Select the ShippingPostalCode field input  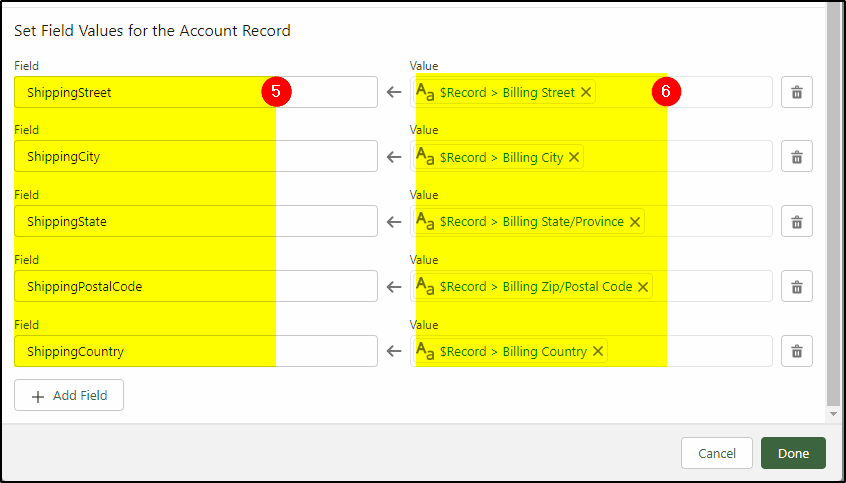pyautogui.click(x=196, y=286)
